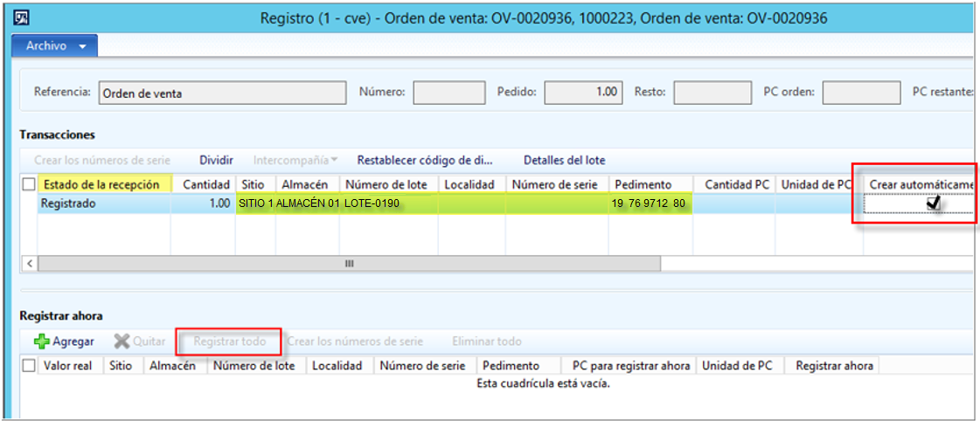Click Crear los números de serie in Registrar ahora
The image size is (980, 427).
355,341
